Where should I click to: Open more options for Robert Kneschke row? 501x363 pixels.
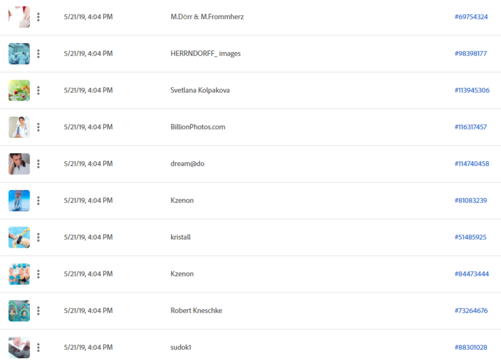(38, 311)
